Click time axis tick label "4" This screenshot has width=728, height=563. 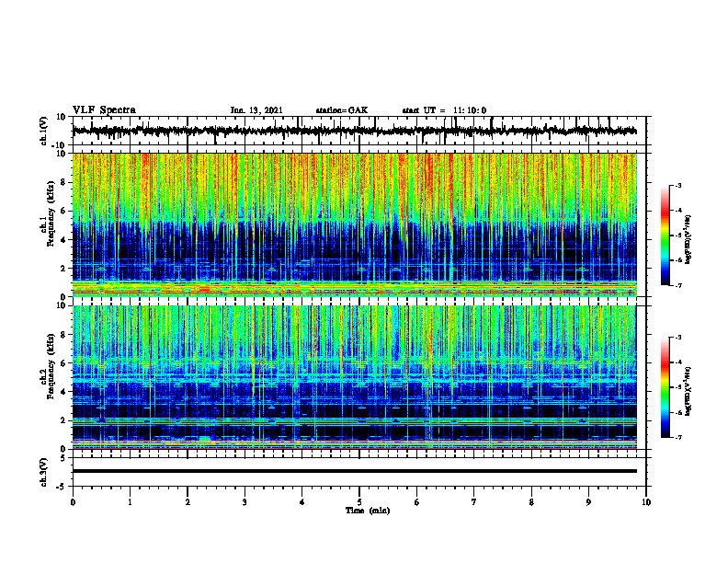tap(302, 502)
